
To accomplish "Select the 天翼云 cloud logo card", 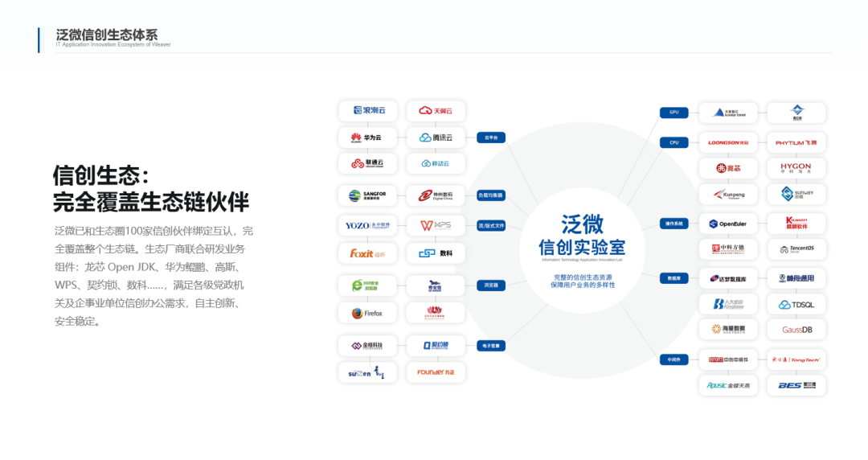I will point(436,110).
